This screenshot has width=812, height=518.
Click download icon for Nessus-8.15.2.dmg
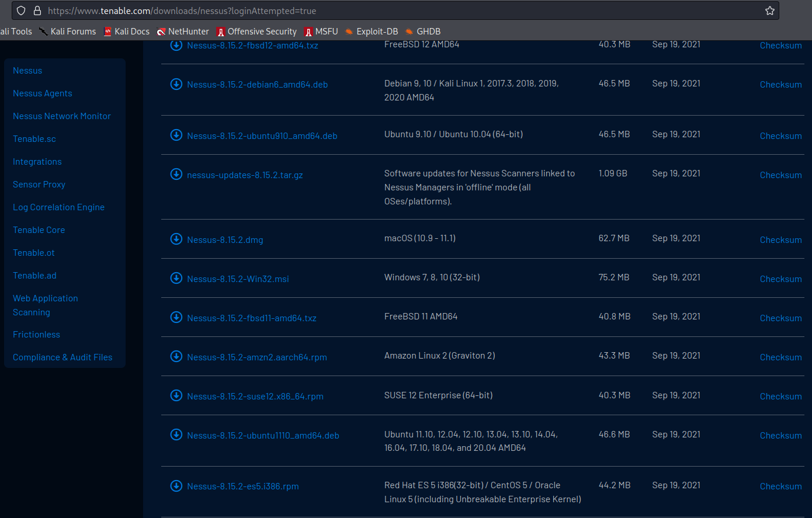point(176,239)
